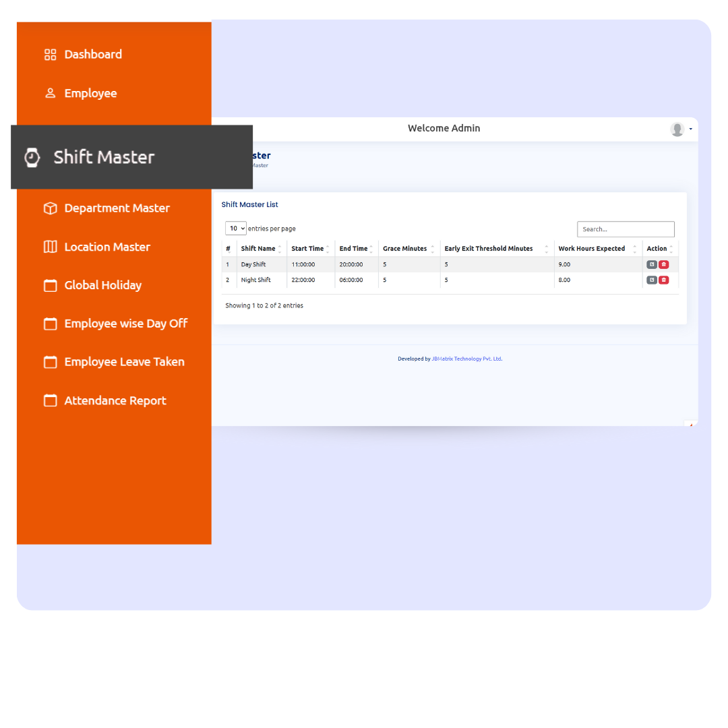Click the Employee person icon
This screenshot has width=728, height=728.
coord(50,93)
